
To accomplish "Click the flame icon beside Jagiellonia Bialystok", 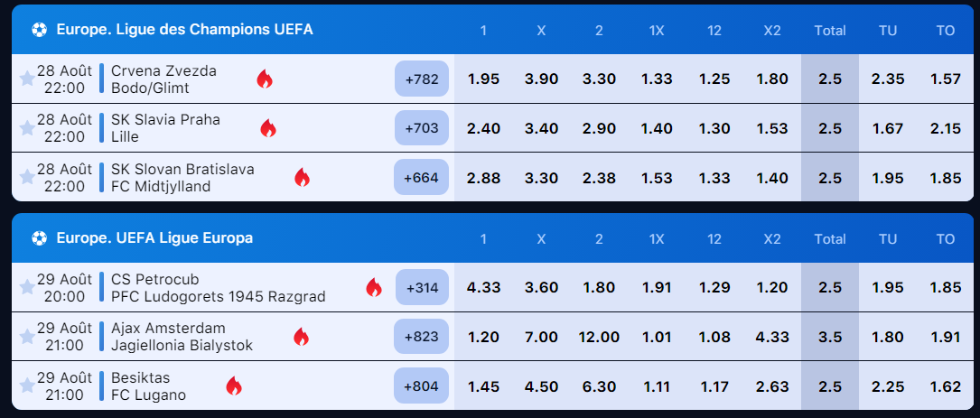I will (302, 337).
